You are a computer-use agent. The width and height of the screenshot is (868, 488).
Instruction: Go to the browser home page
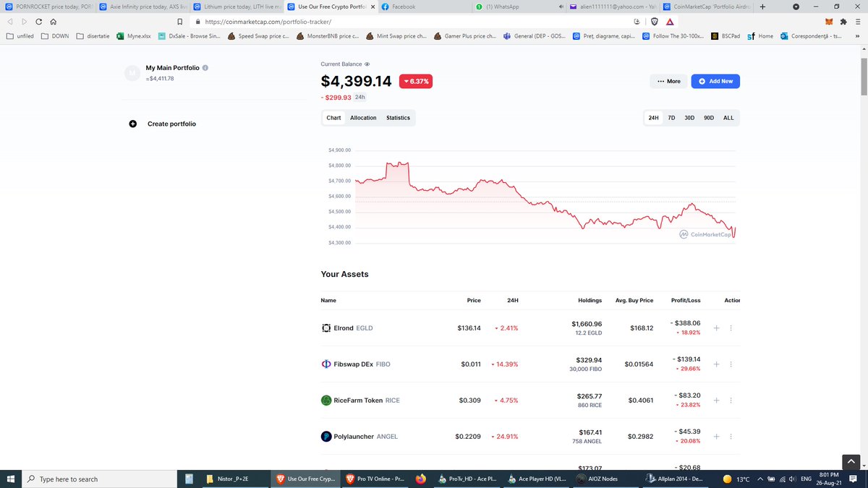[x=54, y=22]
